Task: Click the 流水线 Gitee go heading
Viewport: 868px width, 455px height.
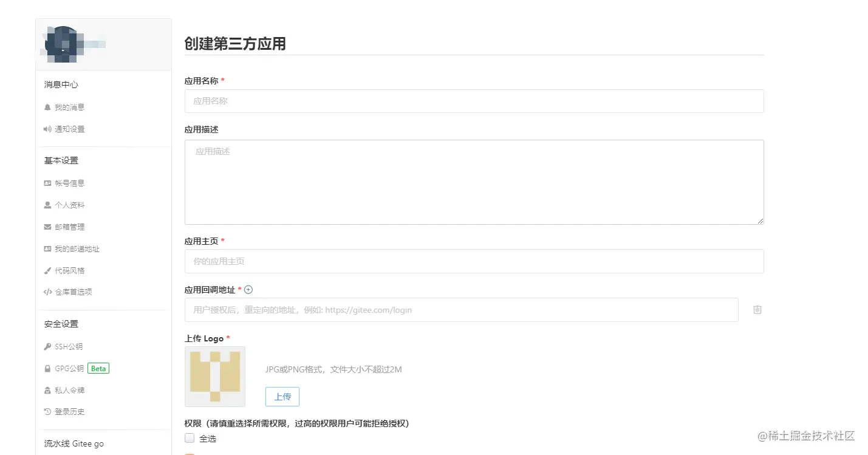Action: (x=73, y=443)
